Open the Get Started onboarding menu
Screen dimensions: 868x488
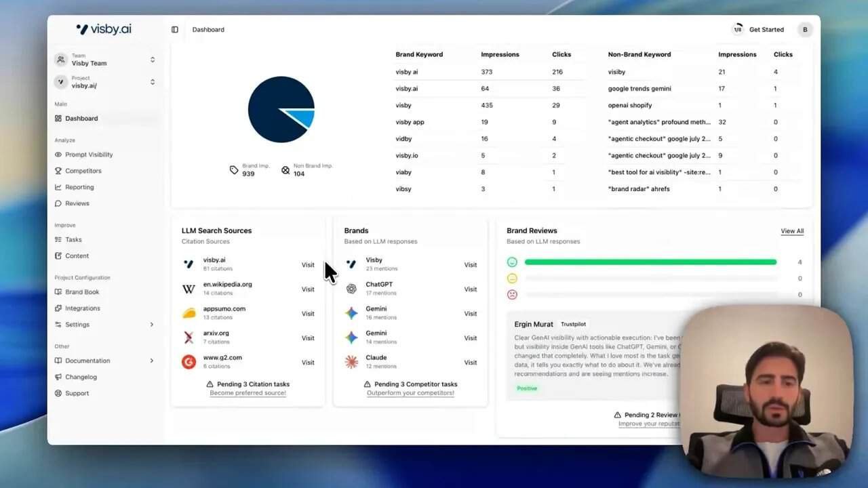pos(766,29)
